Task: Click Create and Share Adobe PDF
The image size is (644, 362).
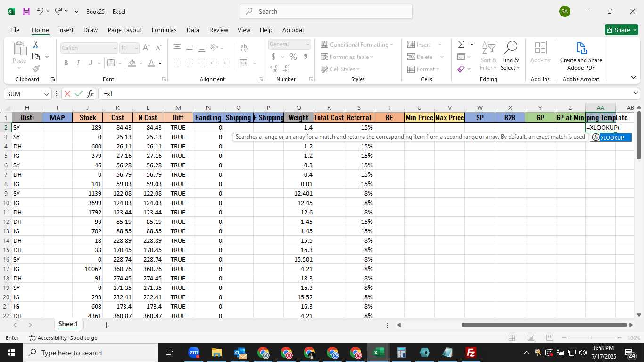Action: point(581,56)
